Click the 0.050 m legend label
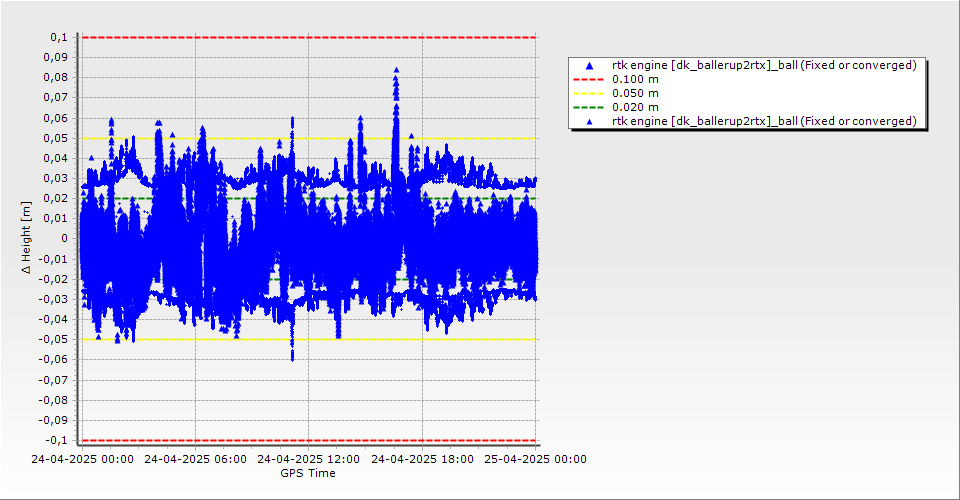Image resolution: width=960 pixels, height=500 pixels. click(x=636, y=94)
